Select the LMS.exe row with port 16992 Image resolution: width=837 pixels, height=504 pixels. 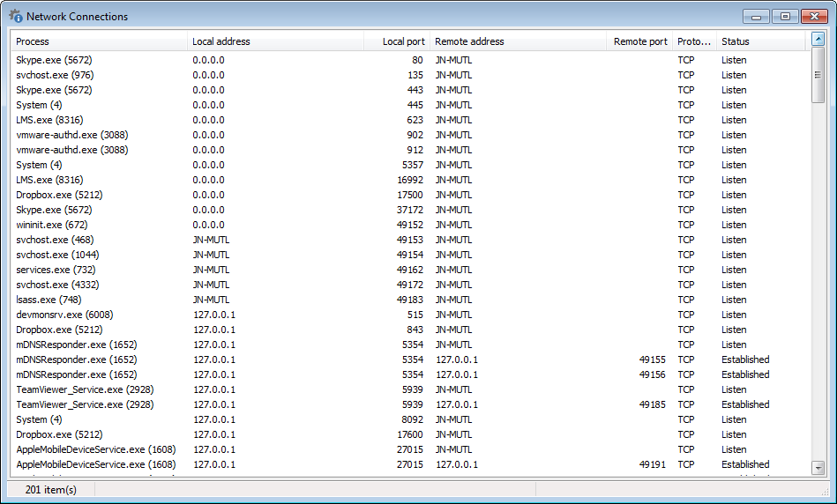pyautogui.click(x=410, y=180)
